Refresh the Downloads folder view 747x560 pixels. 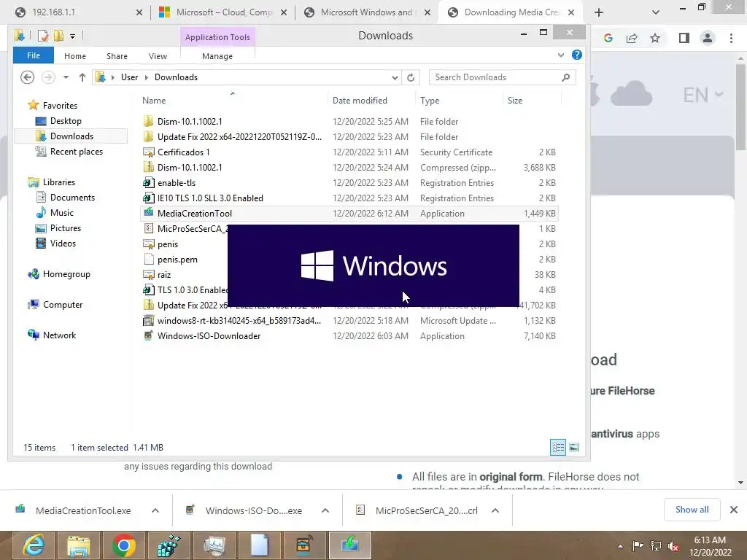coord(411,77)
